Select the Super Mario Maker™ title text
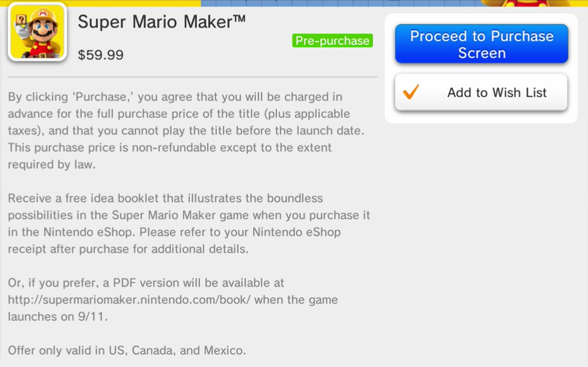 click(162, 22)
